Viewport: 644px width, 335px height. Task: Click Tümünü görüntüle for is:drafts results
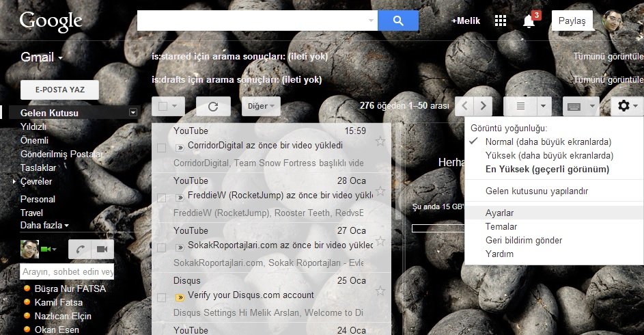pyautogui.click(x=608, y=80)
